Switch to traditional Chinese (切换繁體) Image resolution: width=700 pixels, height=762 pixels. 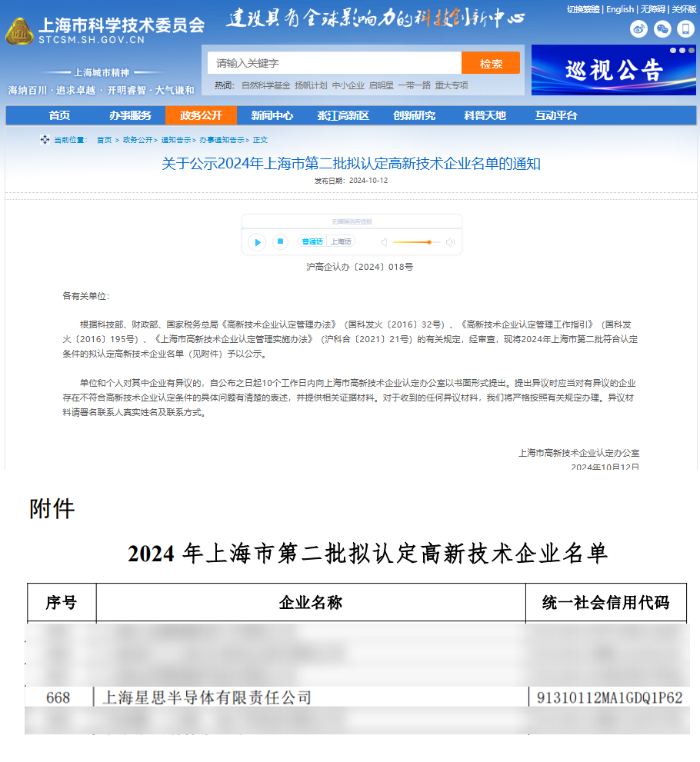[582, 9]
